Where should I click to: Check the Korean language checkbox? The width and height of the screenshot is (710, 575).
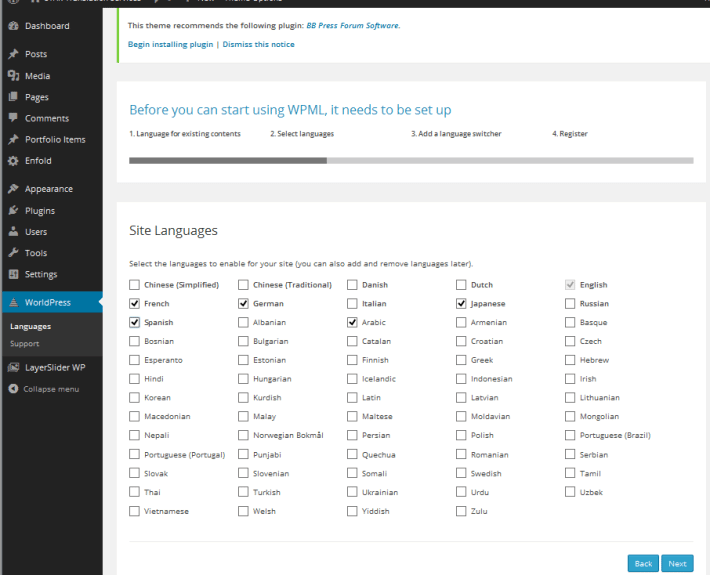tap(134, 398)
